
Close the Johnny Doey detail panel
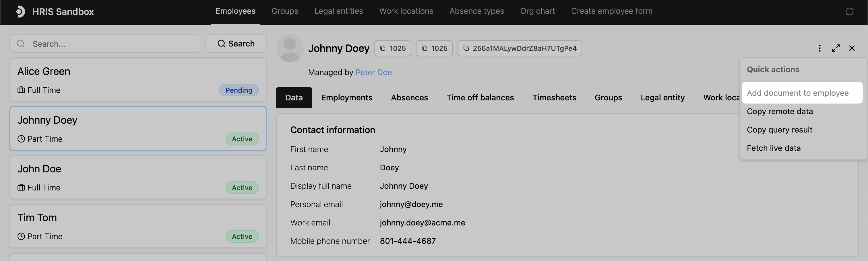(852, 48)
